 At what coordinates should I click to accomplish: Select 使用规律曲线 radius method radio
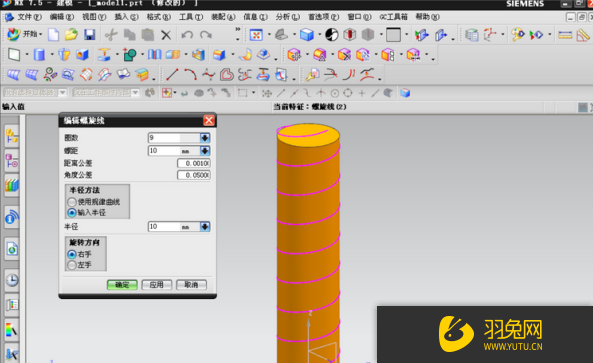point(71,202)
